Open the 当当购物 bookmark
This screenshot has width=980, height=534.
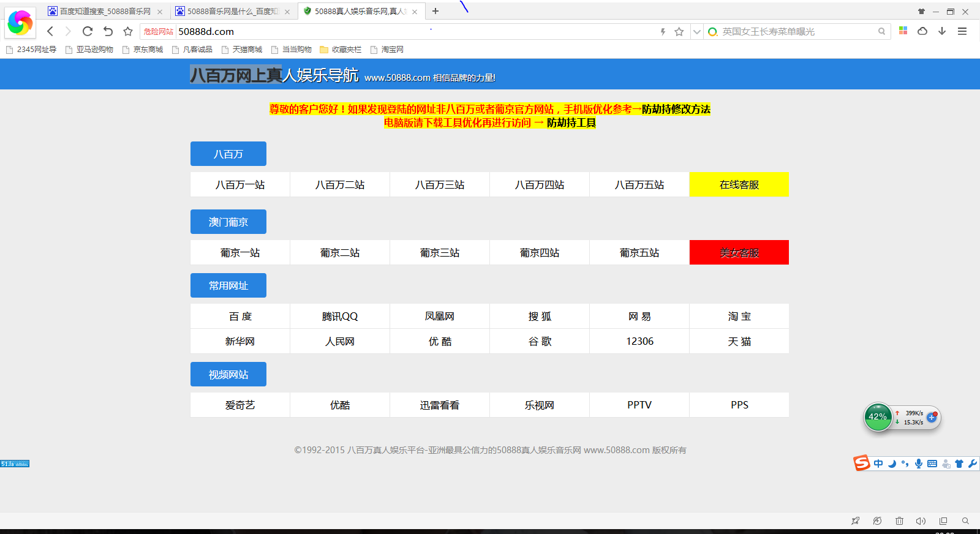coord(292,50)
